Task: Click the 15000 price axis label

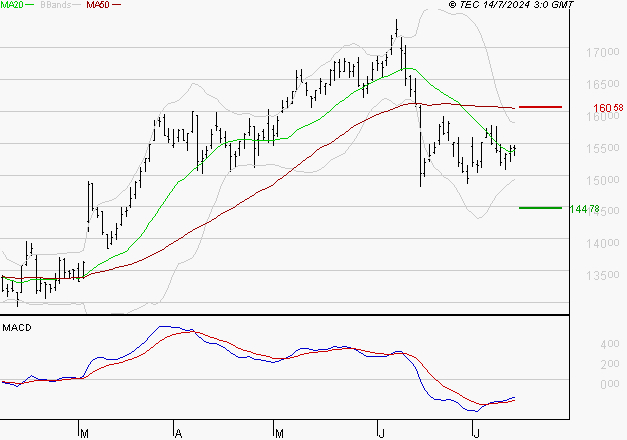Action: 603,180
